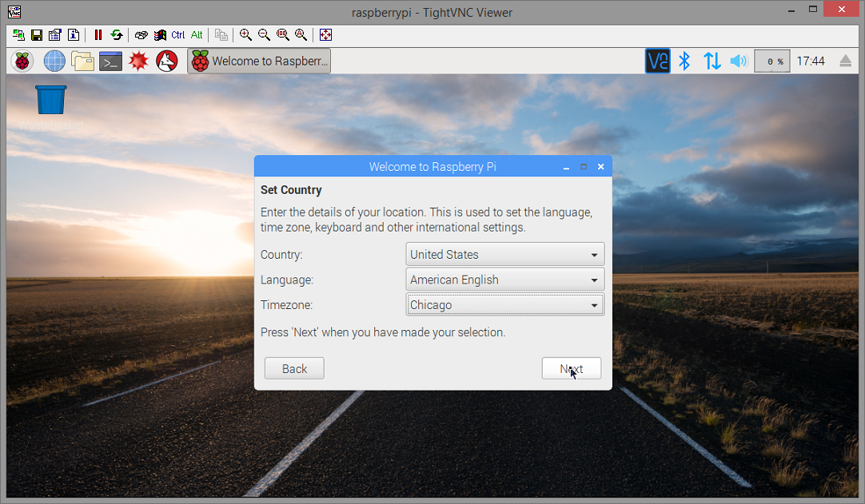Send Ctrl-Esc Windows flag icon
This screenshot has height=504, width=865.
(x=160, y=35)
